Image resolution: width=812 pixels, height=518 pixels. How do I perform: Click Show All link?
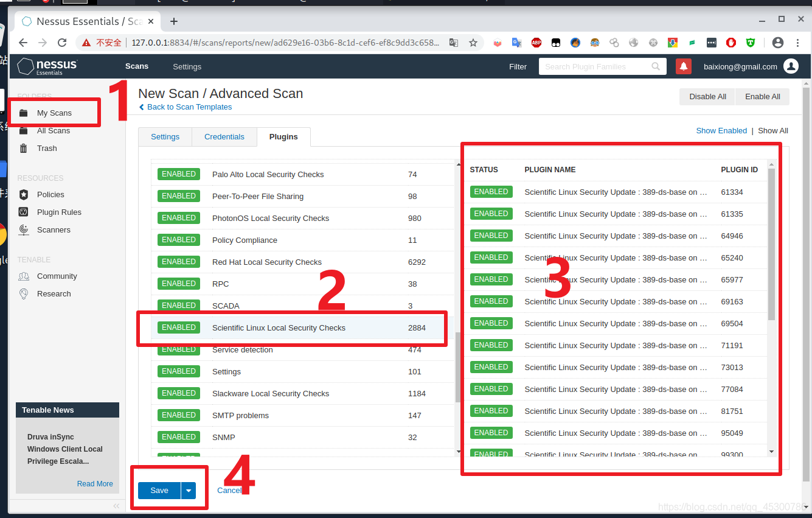tap(773, 131)
